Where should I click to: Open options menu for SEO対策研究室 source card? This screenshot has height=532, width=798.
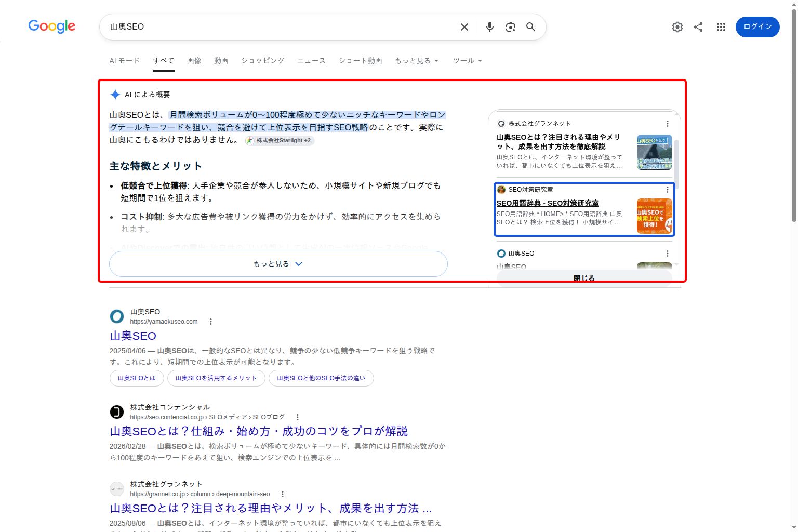[x=668, y=190]
